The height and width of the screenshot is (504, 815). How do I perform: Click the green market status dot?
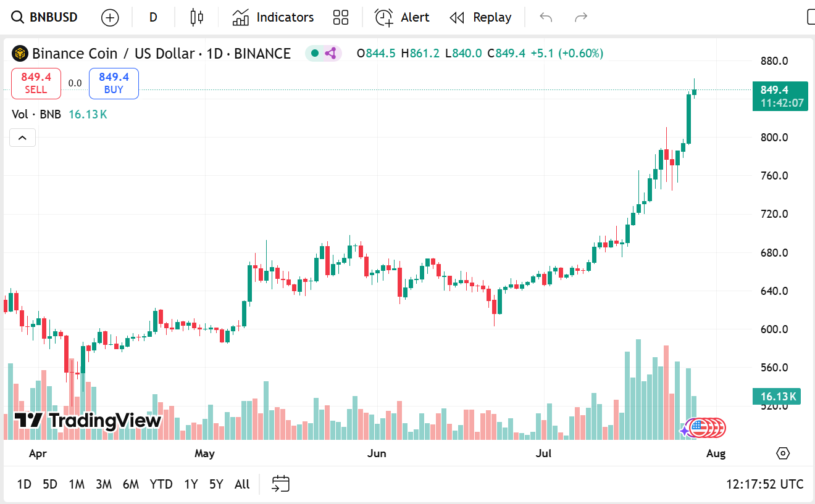click(x=315, y=54)
